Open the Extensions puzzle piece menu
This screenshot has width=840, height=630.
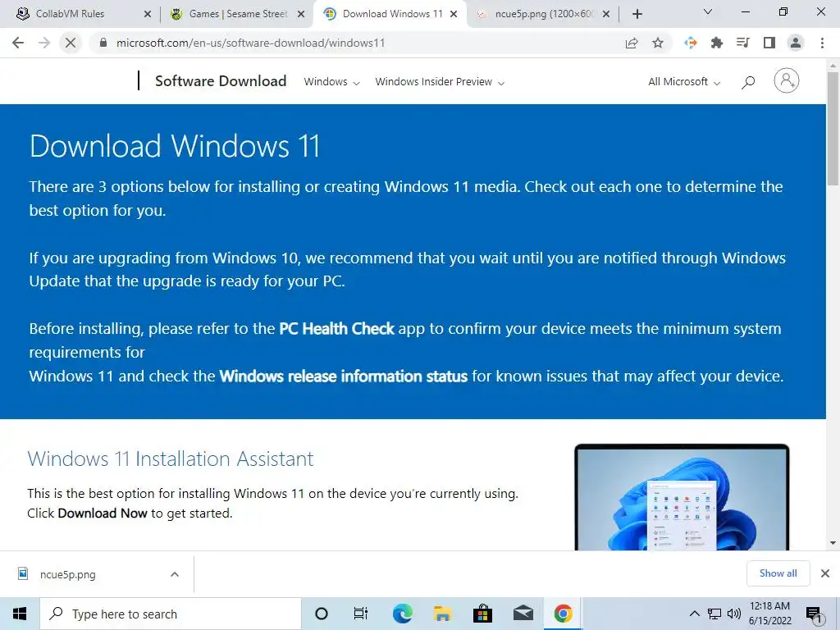coord(717,43)
